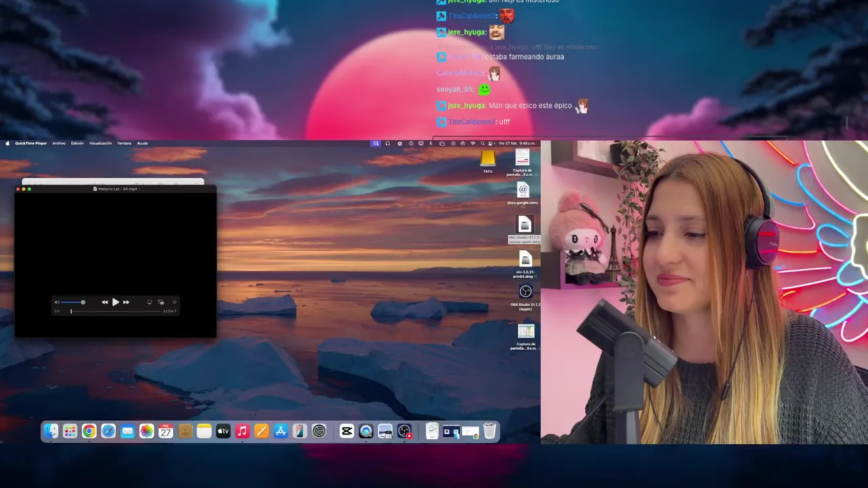
Task: Select the docs.google.com web link file
Action: tap(523, 193)
